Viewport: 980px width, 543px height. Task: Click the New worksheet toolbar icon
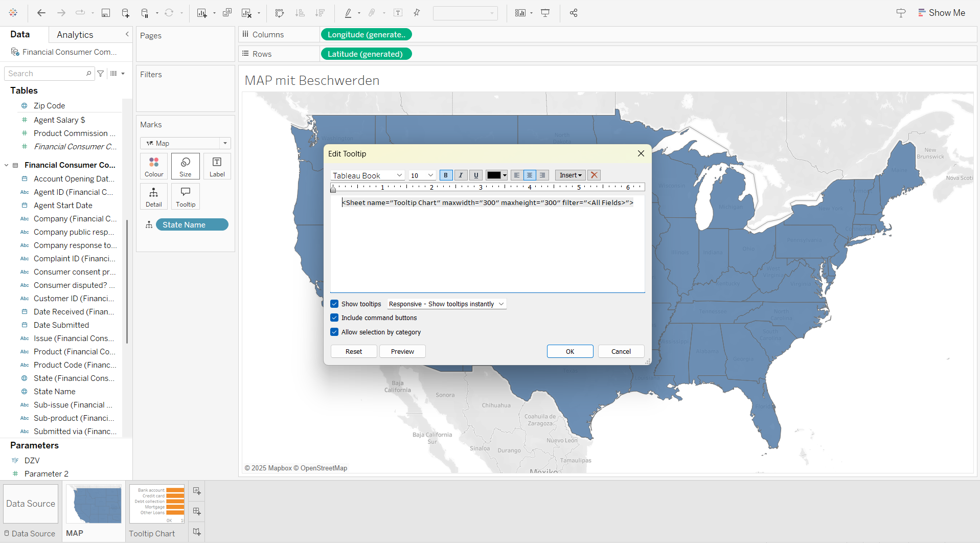point(202,13)
